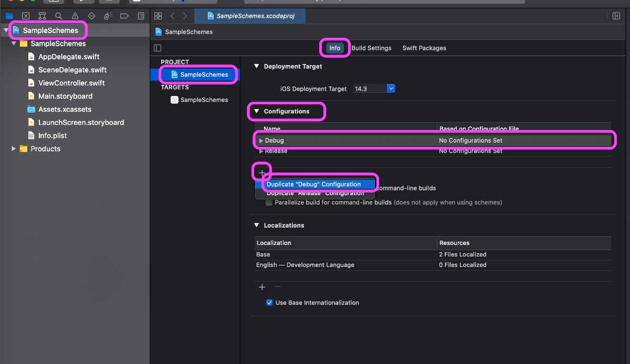Open the Test navigator diamond icon
The width and height of the screenshot is (630, 364).
coord(92,16)
